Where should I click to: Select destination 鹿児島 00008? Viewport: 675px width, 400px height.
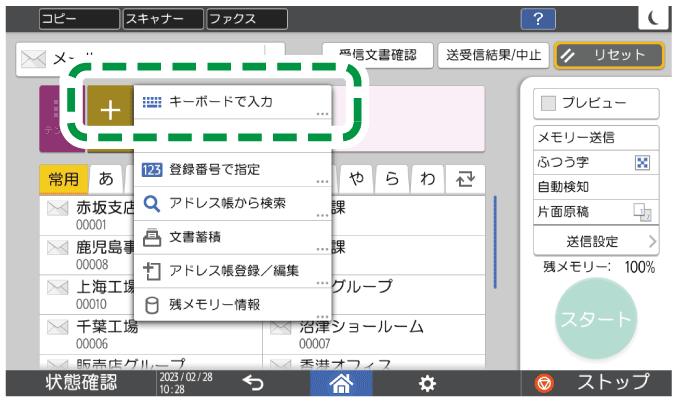87,255
